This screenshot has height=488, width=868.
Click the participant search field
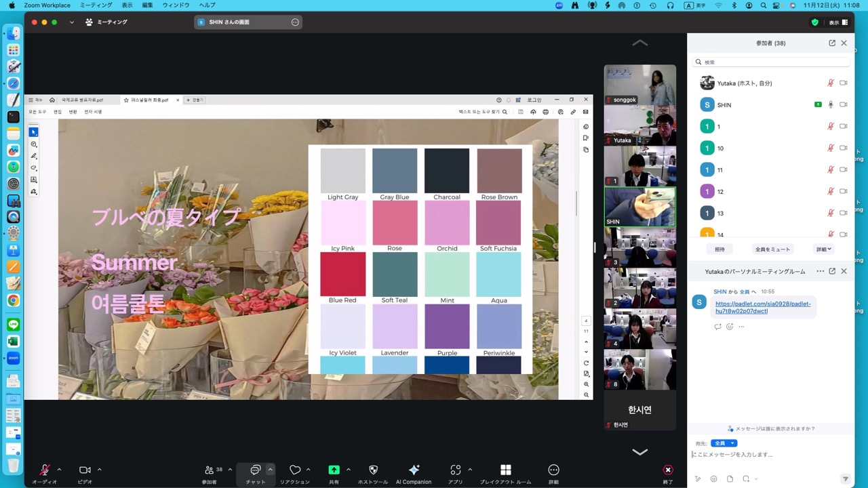click(771, 62)
